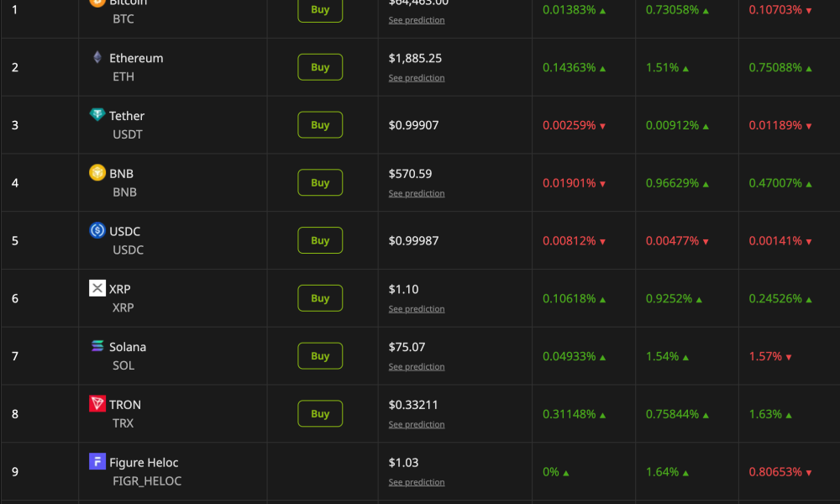Click Ethereum price $1,885.25
Screen dimensions: 840x504
pyautogui.click(x=415, y=59)
